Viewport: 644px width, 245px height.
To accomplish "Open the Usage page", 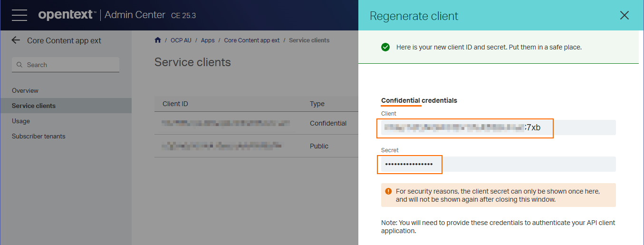I will (21, 121).
